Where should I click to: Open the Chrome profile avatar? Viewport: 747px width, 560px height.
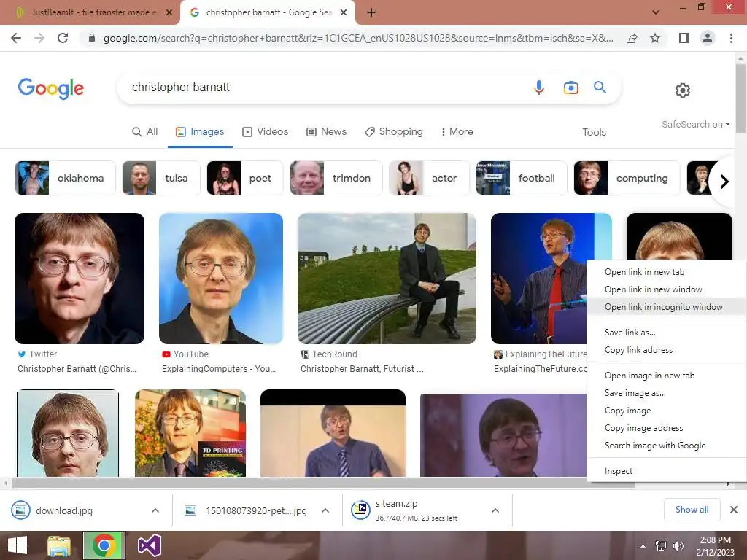(708, 38)
